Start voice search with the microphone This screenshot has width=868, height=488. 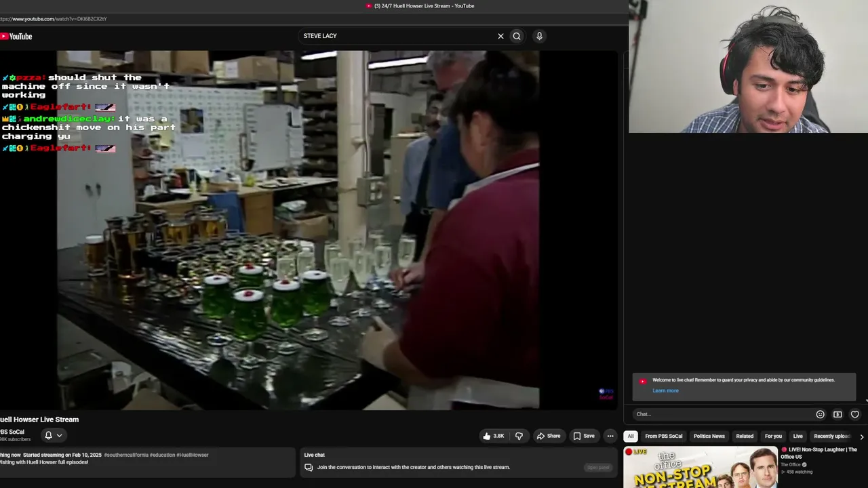tap(539, 36)
